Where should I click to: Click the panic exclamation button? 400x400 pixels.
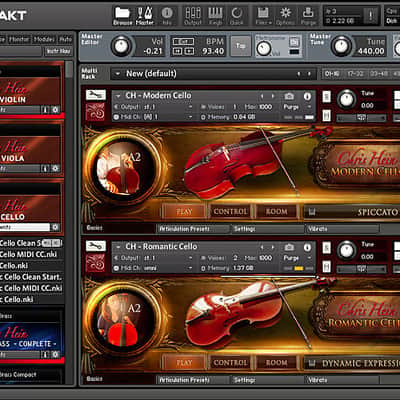[x=370, y=15]
